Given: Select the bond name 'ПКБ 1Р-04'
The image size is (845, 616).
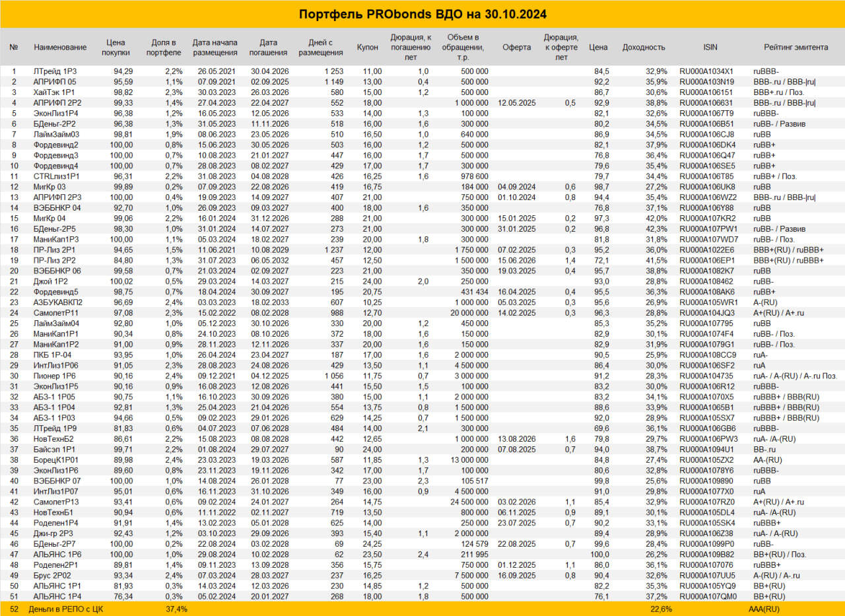Looking at the screenshot, I should pyautogui.click(x=51, y=355).
